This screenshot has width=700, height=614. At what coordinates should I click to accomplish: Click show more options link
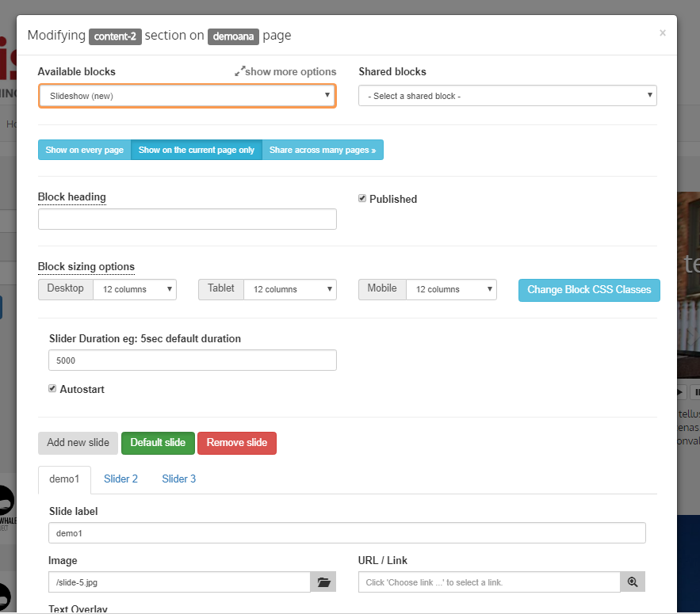tap(291, 71)
